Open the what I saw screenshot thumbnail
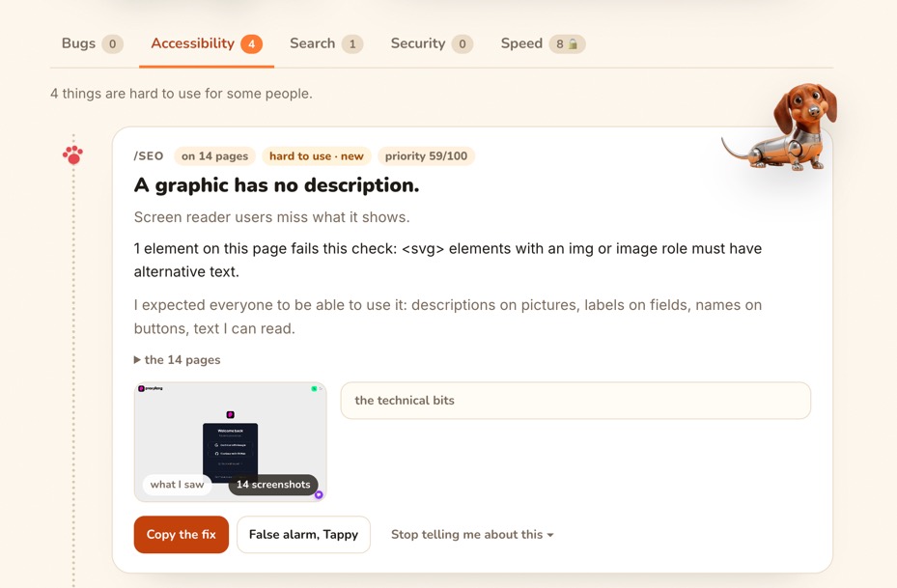The image size is (897, 588). (x=230, y=441)
